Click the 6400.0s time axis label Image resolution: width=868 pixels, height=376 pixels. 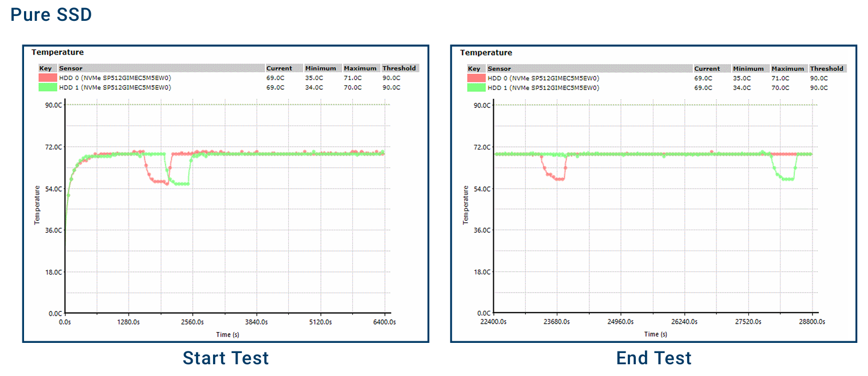pyautogui.click(x=384, y=322)
